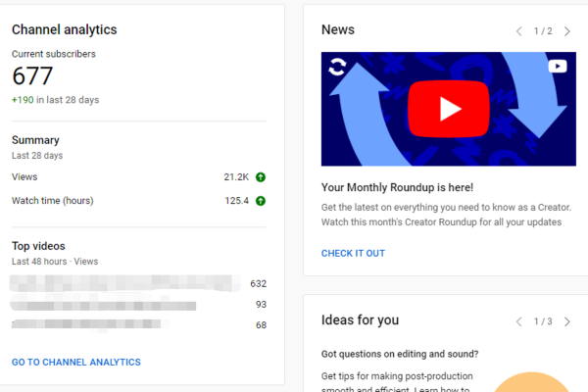Click the Your Monthly Roundup is here headline
The width and height of the screenshot is (588, 392).
tap(397, 187)
